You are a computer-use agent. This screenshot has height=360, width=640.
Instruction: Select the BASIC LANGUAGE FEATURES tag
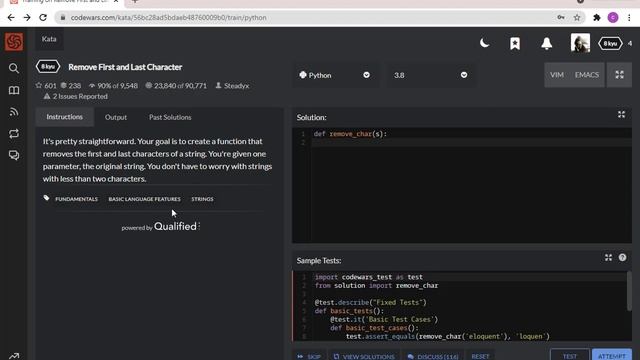click(x=144, y=199)
